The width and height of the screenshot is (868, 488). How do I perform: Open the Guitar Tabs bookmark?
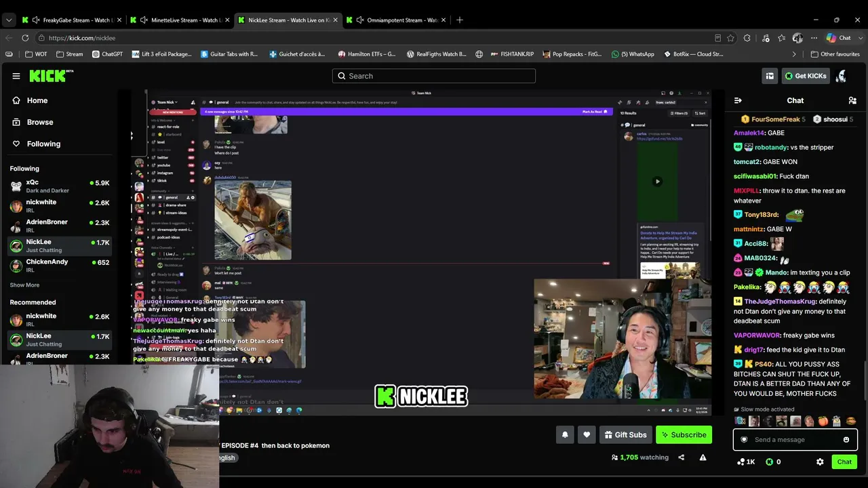[229, 54]
